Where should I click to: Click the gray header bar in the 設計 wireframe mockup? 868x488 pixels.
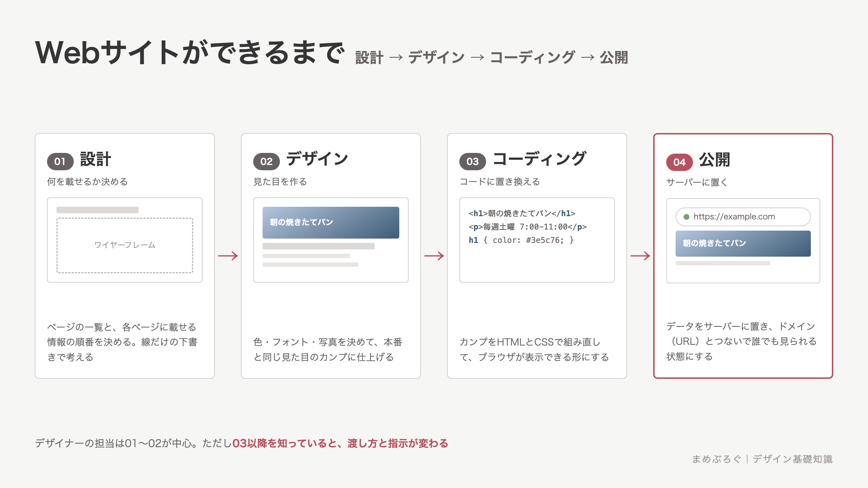click(x=97, y=210)
